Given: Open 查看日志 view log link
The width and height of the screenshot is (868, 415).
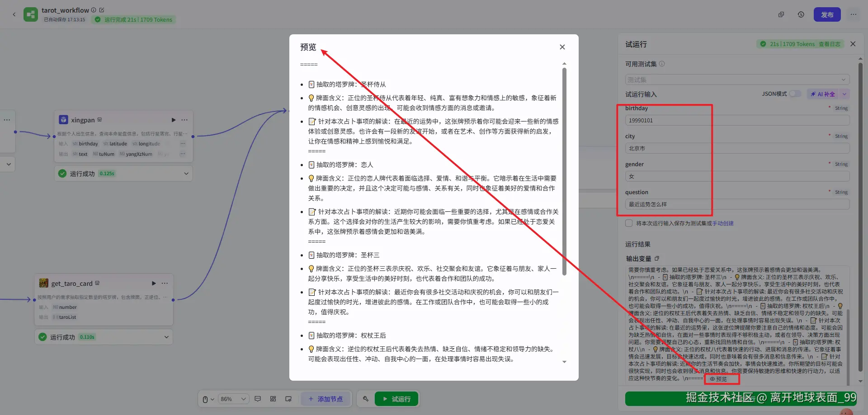Looking at the screenshot, I should [x=830, y=44].
